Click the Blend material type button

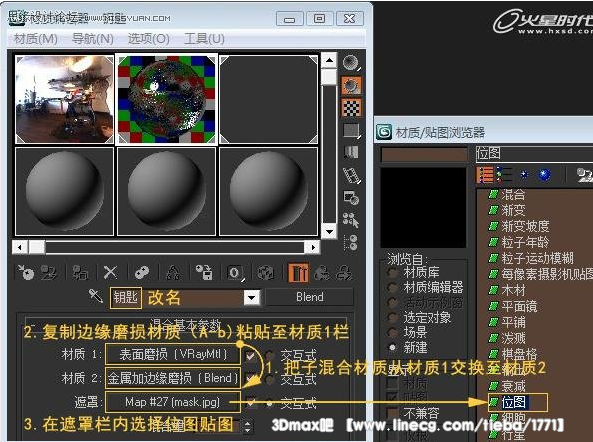pos(309,297)
